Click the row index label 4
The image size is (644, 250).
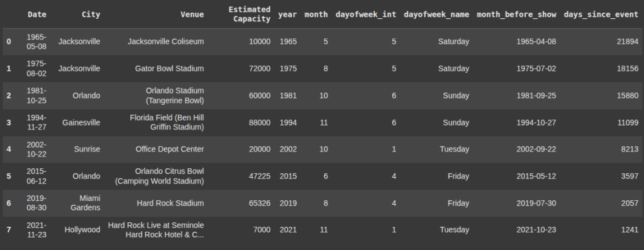(9, 149)
